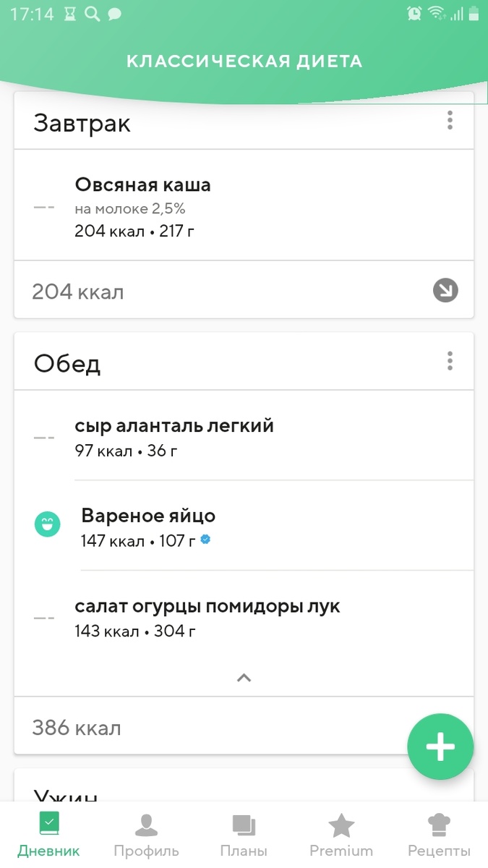This screenshot has width=488, height=868.
Task: Open the Дневник diary tab icon
Action: (x=48, y=822)
